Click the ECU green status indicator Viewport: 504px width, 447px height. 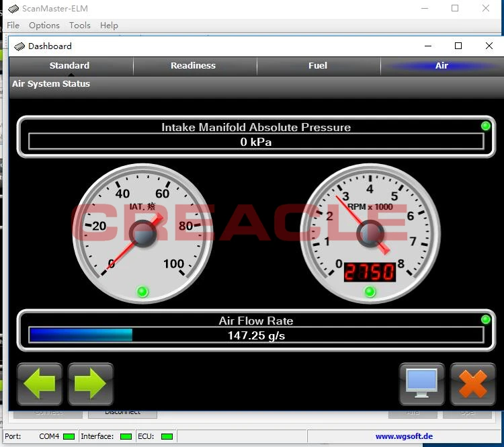167,437
